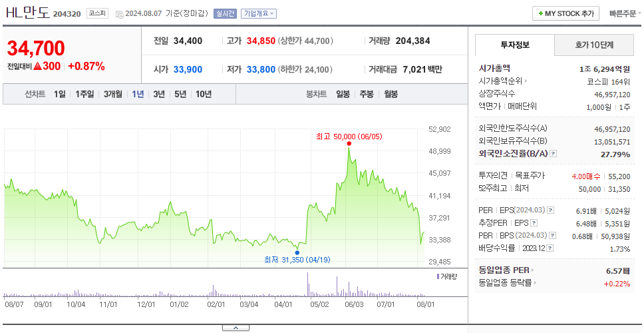Click the 동일업종 PER link
644x333 pixels.
(x=504, y=270)
